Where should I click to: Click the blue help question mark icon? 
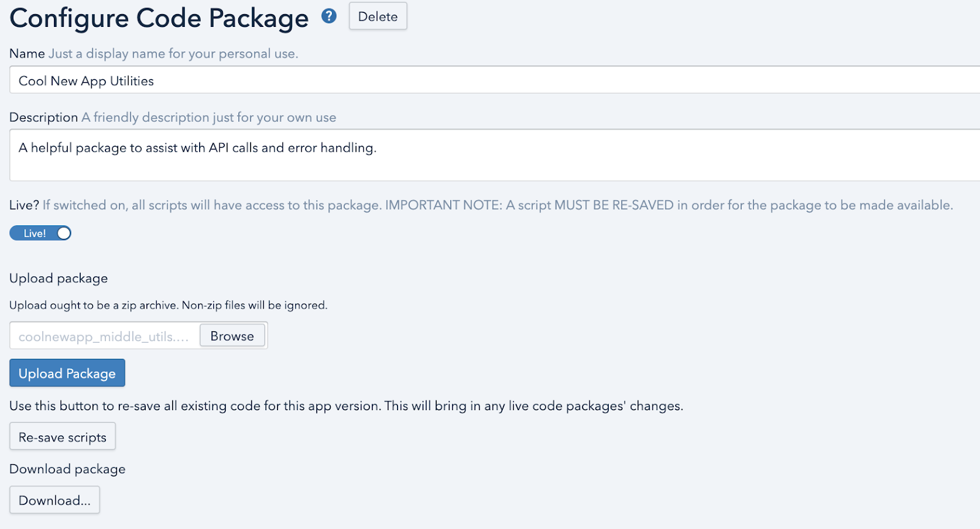pyautogui.click(x=329, y=17)
